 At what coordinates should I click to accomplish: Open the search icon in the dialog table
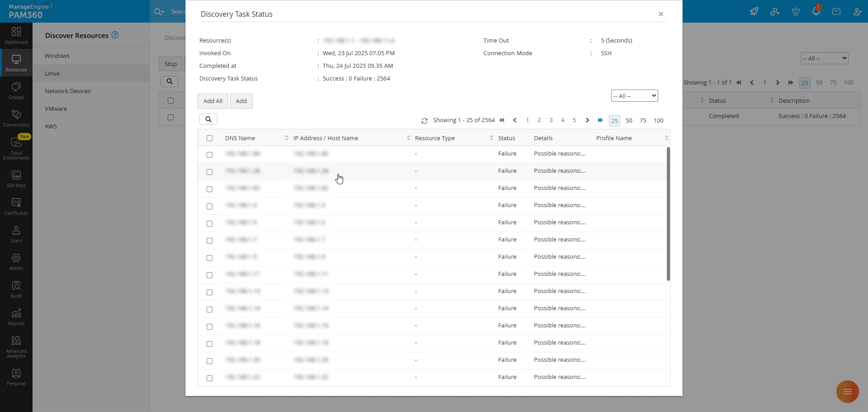point(208,119)
